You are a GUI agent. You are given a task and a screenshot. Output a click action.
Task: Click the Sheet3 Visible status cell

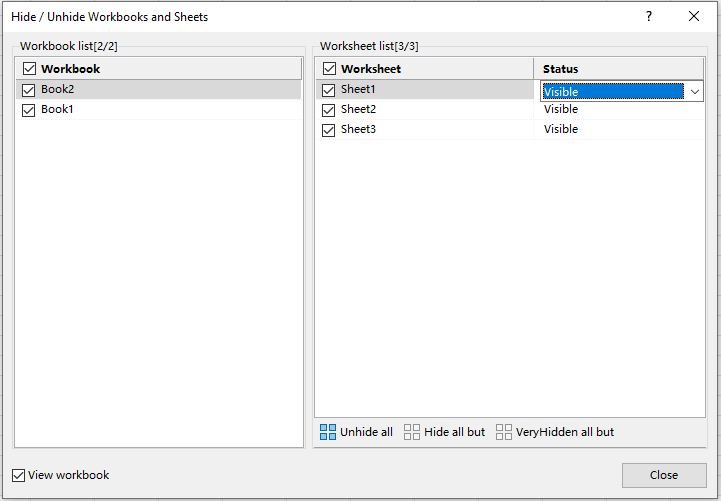pyautogui.click(x=561, y=129)
